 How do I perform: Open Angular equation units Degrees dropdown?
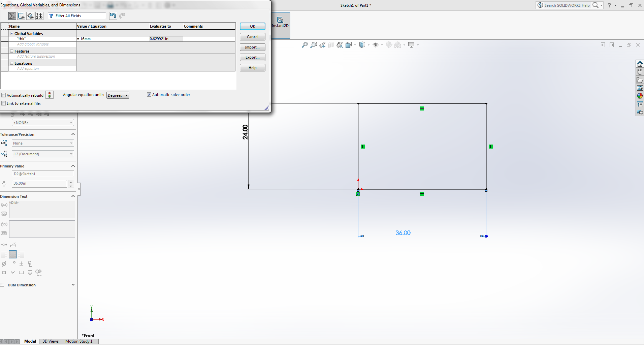[118, 95]
